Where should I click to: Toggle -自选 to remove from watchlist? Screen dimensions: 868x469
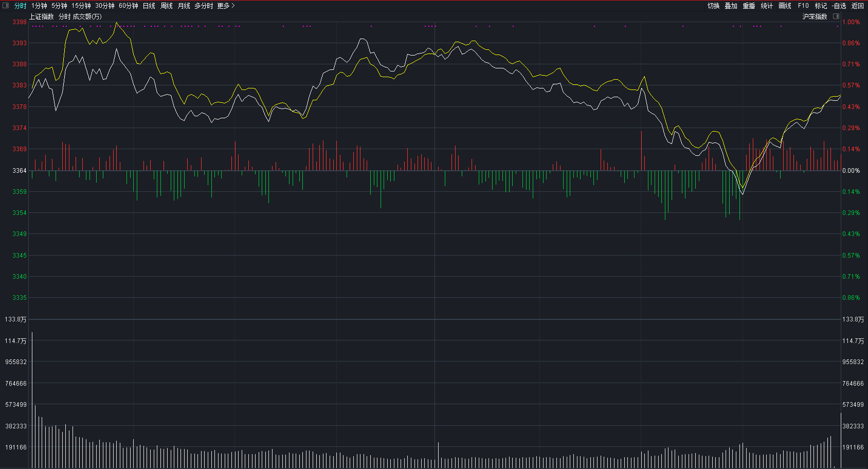pyautogui.click(x=839, y=6)
